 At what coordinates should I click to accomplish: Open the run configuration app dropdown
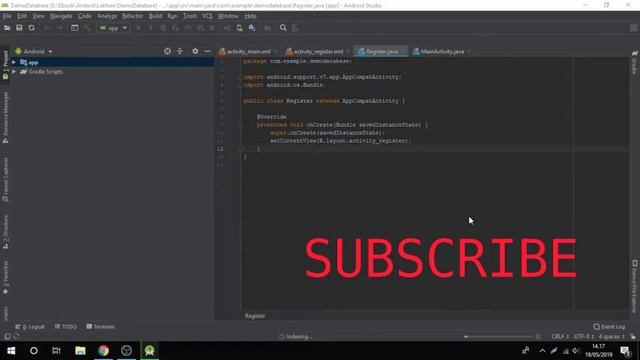(x=113, y=28)
